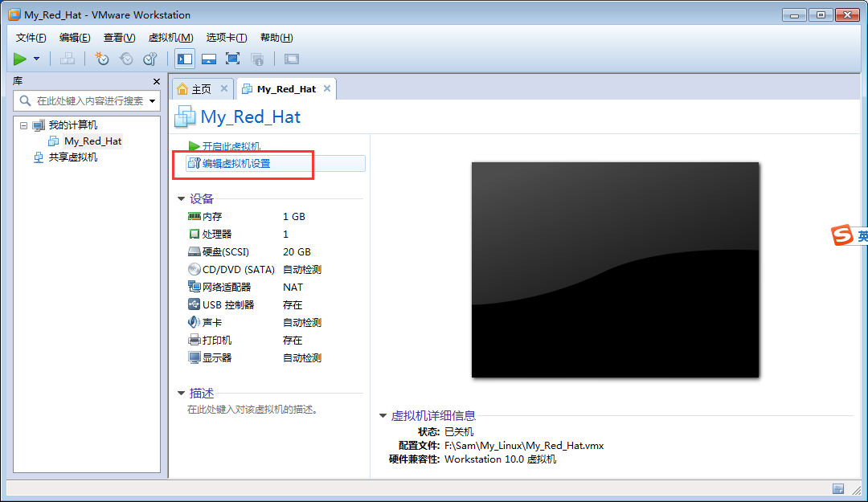Click the revert to snapshot icon
Viewport: 868px width, 502px height.
click(x=126, y=59)
